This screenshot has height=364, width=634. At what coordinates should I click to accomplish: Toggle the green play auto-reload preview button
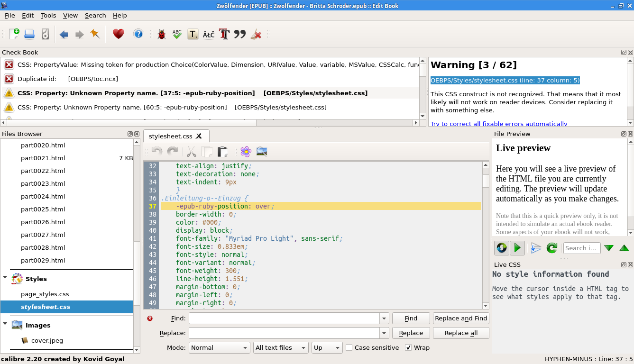pyautogui.click(x=517, y=248)
